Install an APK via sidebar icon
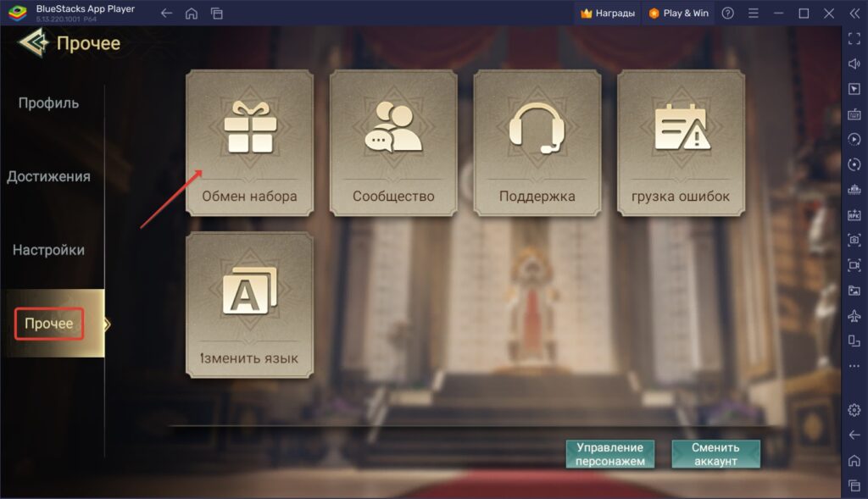The image size is (868, 499). (854, 213)
